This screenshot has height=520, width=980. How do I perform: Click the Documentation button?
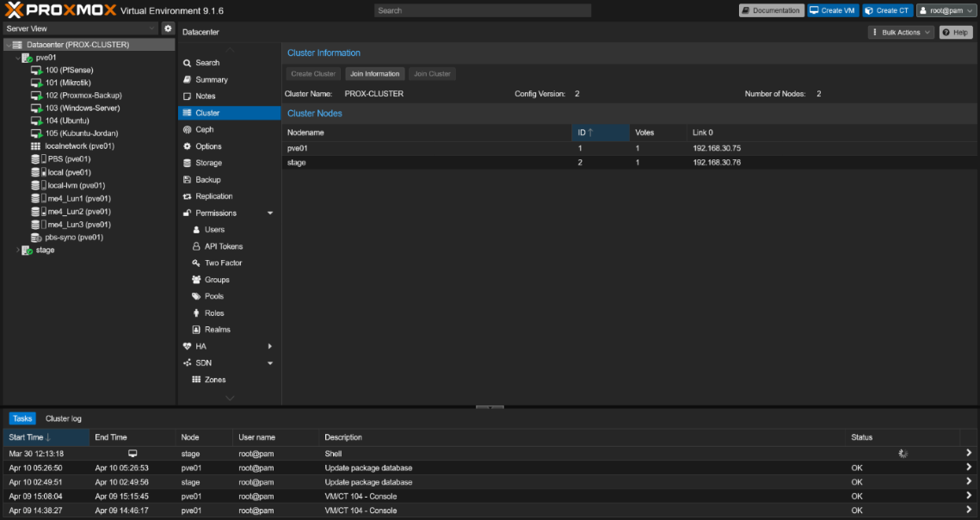tap(771, 10)
